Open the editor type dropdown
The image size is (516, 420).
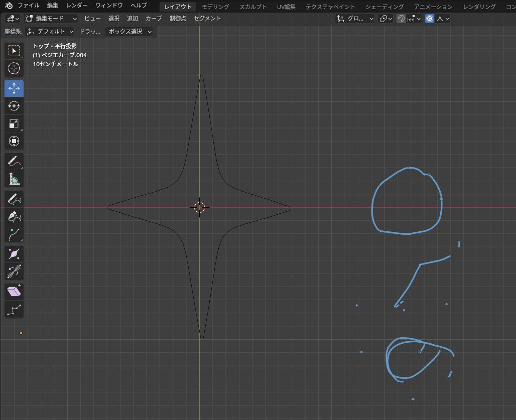click(x=13, y=19)
